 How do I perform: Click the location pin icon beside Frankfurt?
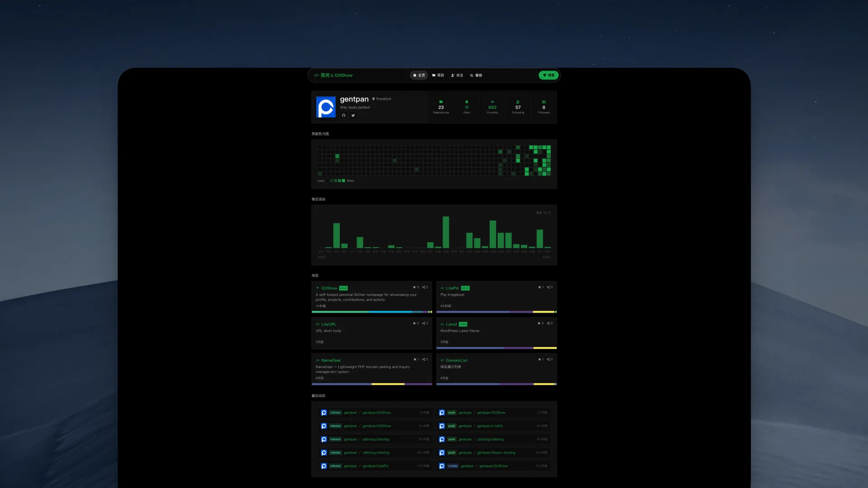click(373, 99)
